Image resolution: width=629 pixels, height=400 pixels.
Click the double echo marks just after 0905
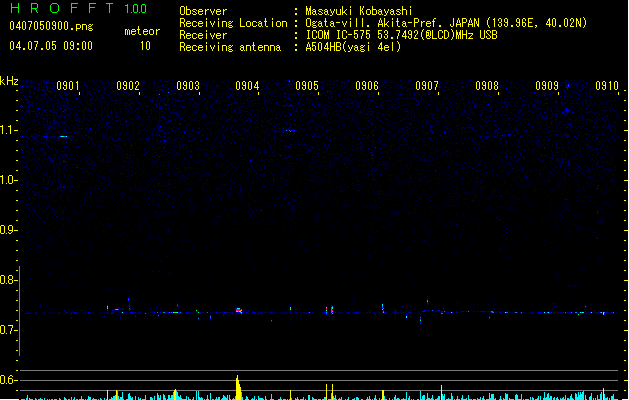[x=329, y=310]
